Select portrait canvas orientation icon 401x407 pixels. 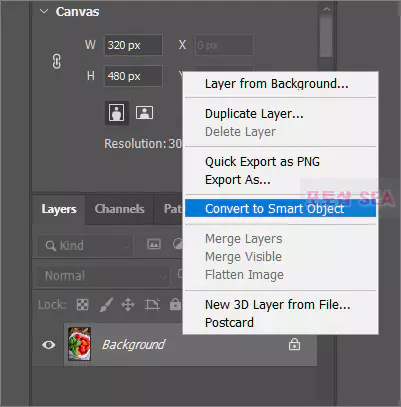click(117, 113)
